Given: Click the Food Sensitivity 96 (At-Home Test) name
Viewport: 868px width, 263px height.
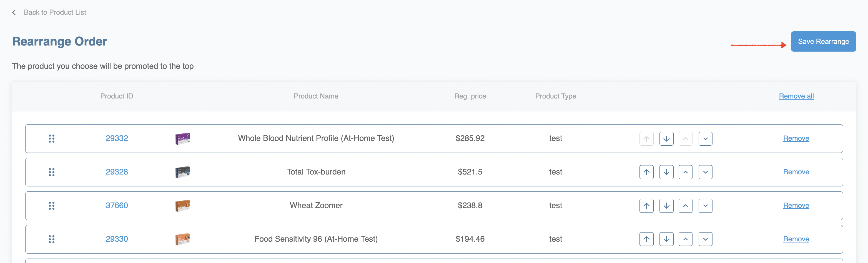Looking at the screenshot, I should point(316,239).
